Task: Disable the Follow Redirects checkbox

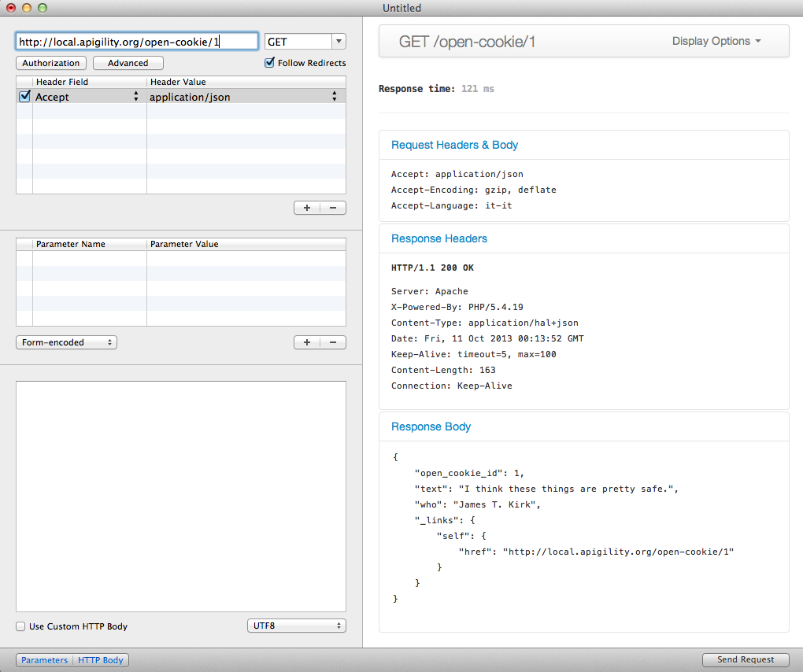Action: [270, 63]
